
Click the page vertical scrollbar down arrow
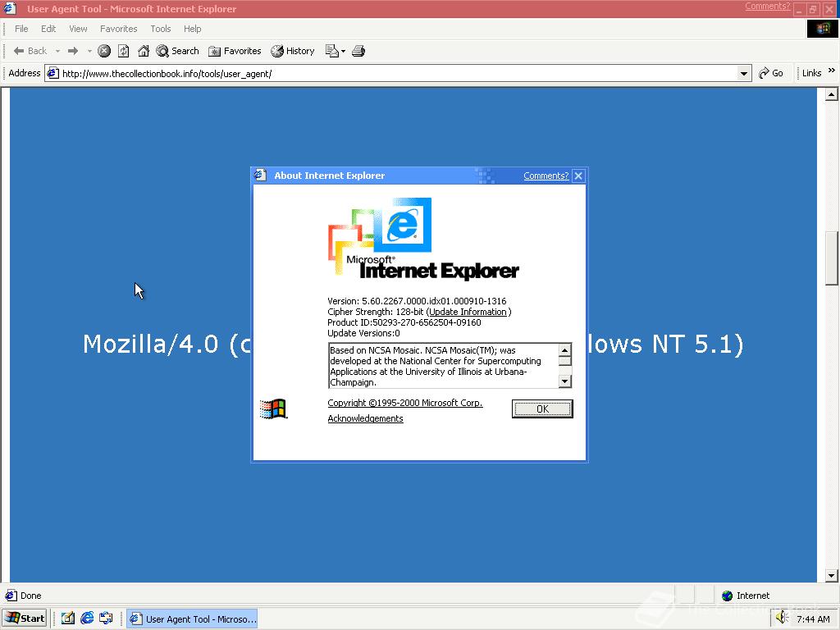pos(832,576)
